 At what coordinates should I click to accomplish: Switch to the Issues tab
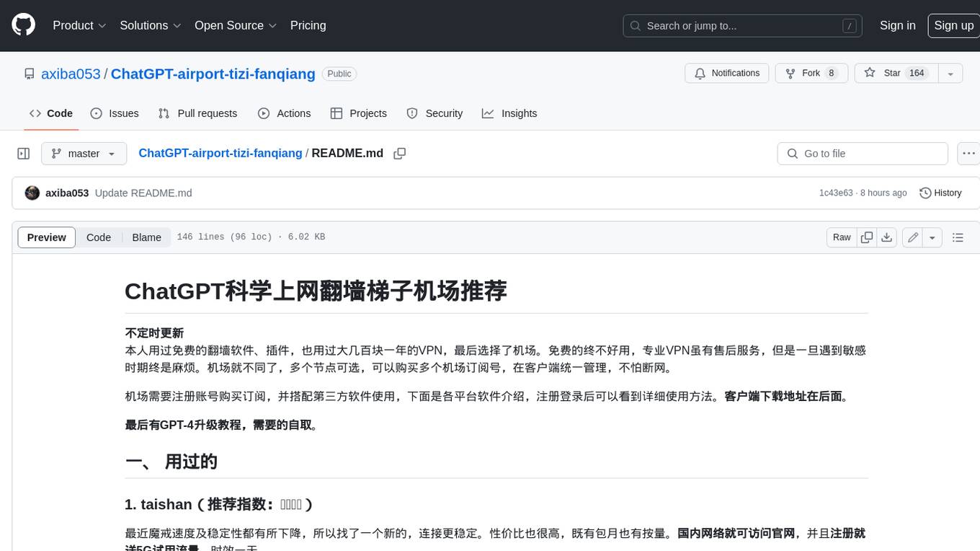coord(115,113)
